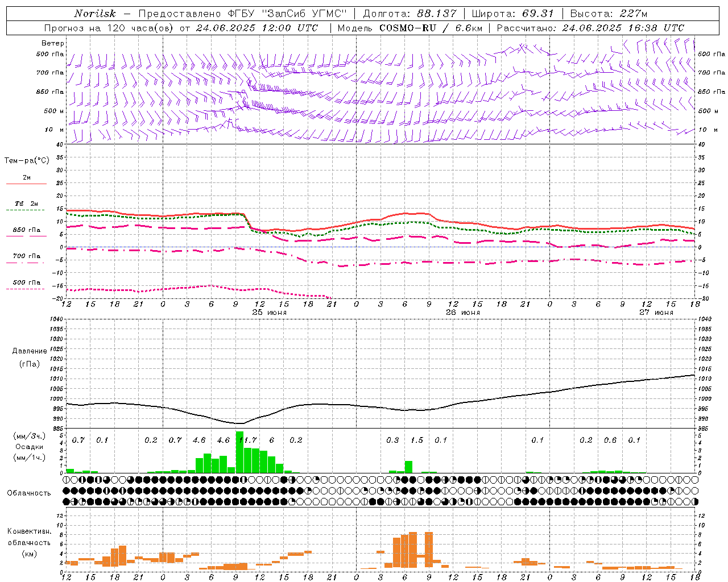Click the dotted line sample under temperature legend '500 гПа'
This screenshot has height=582, width=728.
(x=26, y=289)
